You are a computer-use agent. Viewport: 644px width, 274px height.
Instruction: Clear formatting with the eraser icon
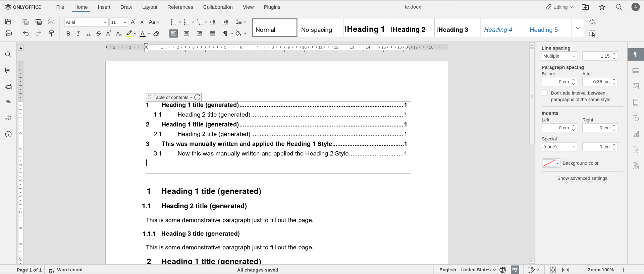point(156,33)
